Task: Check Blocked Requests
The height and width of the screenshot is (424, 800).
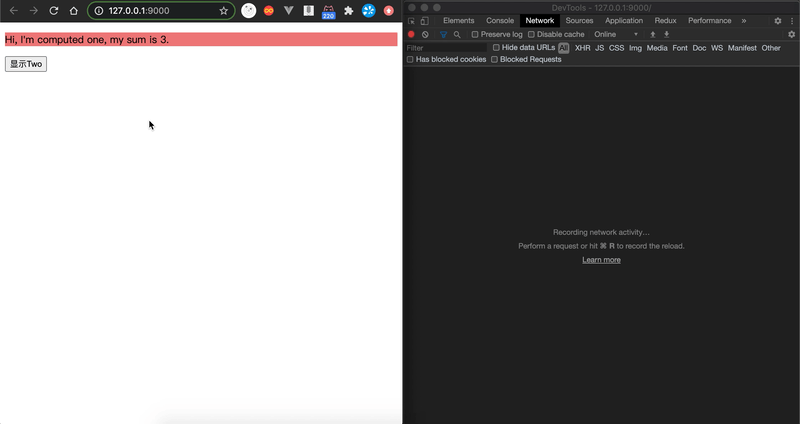Action: pyautogui.click(x=494, y=59)
